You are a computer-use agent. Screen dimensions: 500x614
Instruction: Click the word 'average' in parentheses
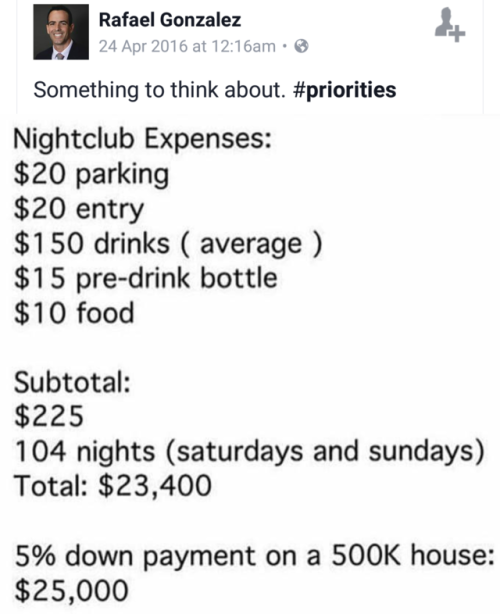[251, 244]
